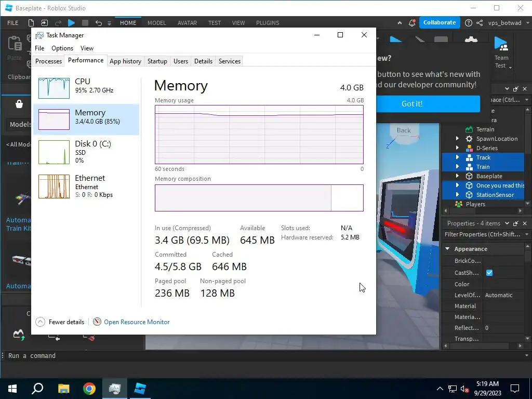Open Windows search from the taskbar
Screen dimensions: 532x399
click(37, 389)
